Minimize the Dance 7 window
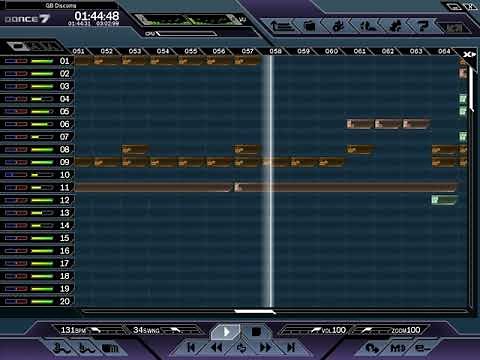This screenshot has height=360, width=480. click(454, 7)
